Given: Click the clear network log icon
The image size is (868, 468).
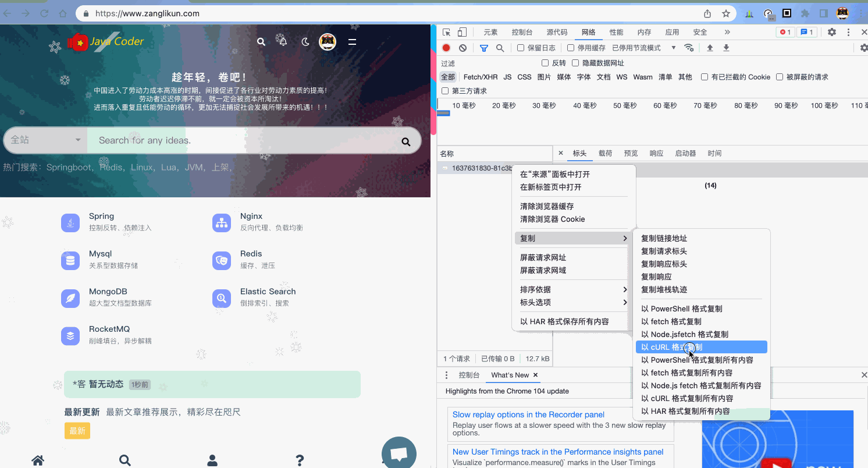Looking at the screenshot, I should point(463,48).
